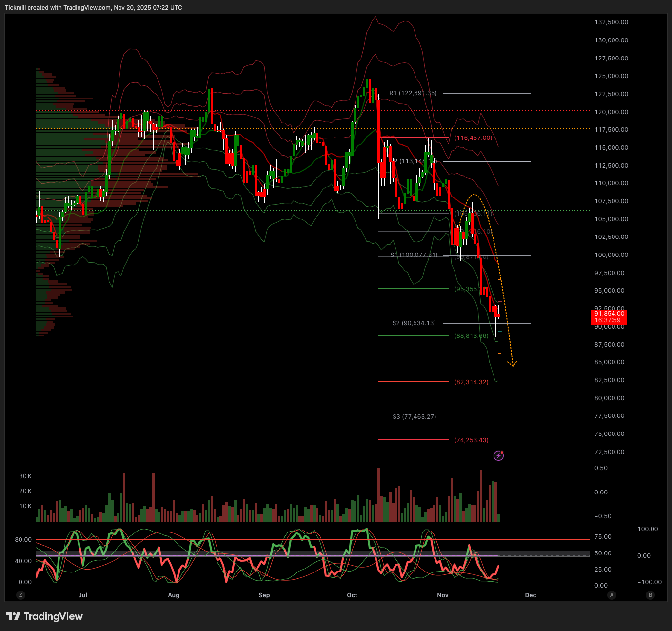Open the purple lightning event icon
672x631 pixels.
point(498,455)
